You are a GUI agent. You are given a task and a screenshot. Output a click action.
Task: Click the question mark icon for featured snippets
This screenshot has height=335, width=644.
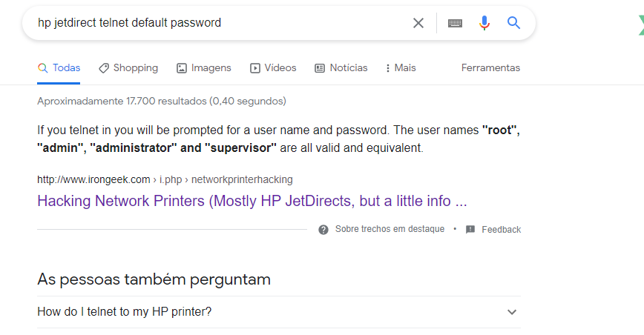[323, 230]
